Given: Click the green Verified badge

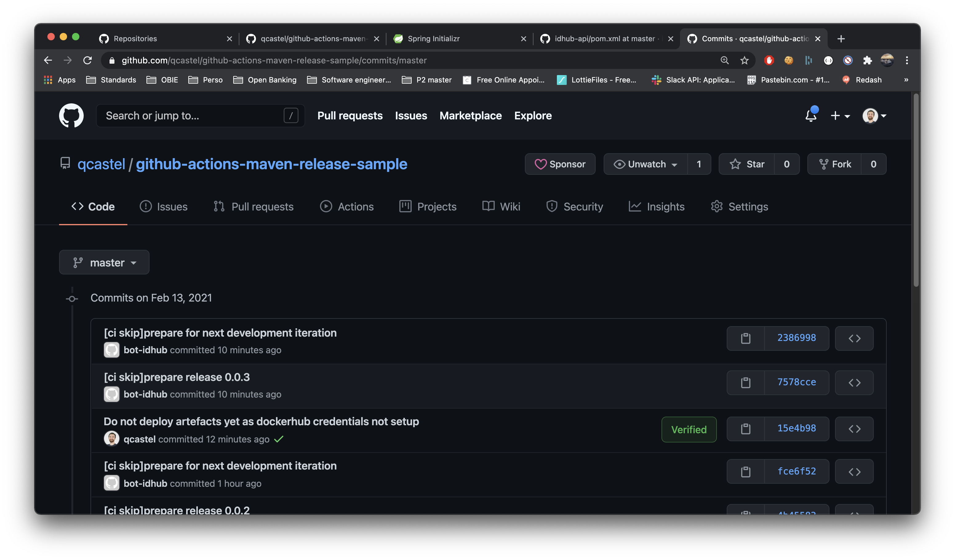Looking at the screenshot, I should coord(689,429).
